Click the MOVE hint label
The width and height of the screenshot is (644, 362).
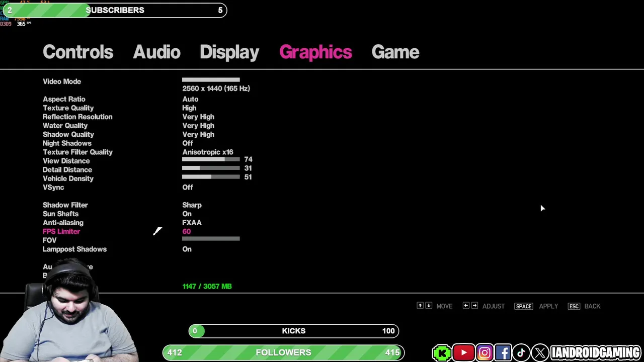click(x=444, y=306)
